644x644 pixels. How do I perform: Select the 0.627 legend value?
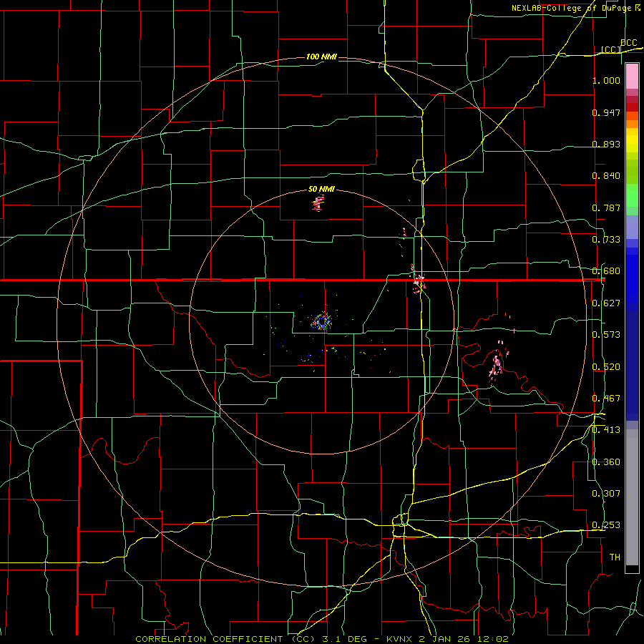(x=606, y=303)
